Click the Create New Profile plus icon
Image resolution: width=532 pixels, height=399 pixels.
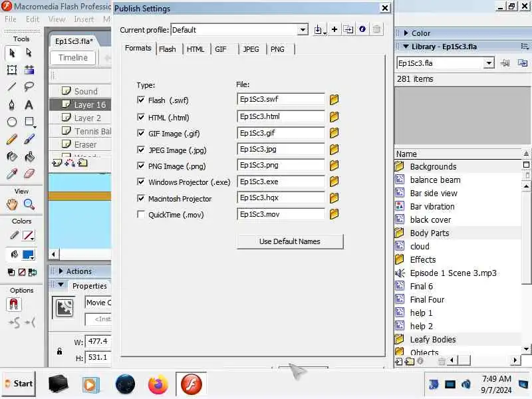tap(334, 29)
